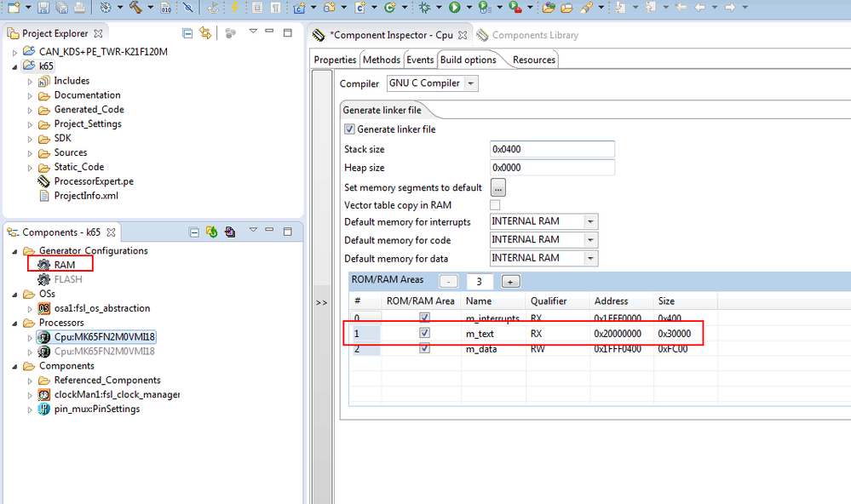The height and width of the screenshot is (504, 851).
Task: Click the new C++ class icon
Action: pos(389,8)
